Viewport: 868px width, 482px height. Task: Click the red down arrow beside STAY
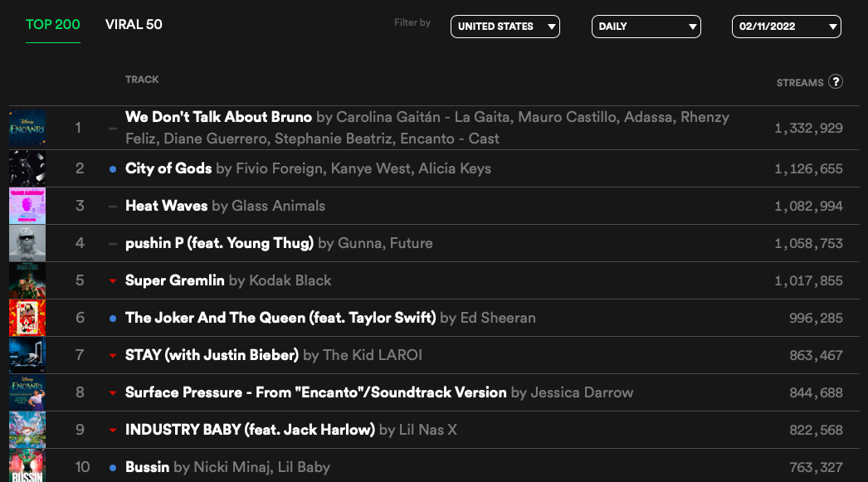coord(113,356)
